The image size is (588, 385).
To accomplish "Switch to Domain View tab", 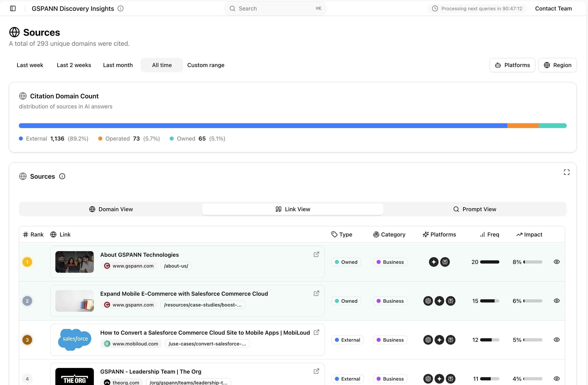I will (111, 209).
